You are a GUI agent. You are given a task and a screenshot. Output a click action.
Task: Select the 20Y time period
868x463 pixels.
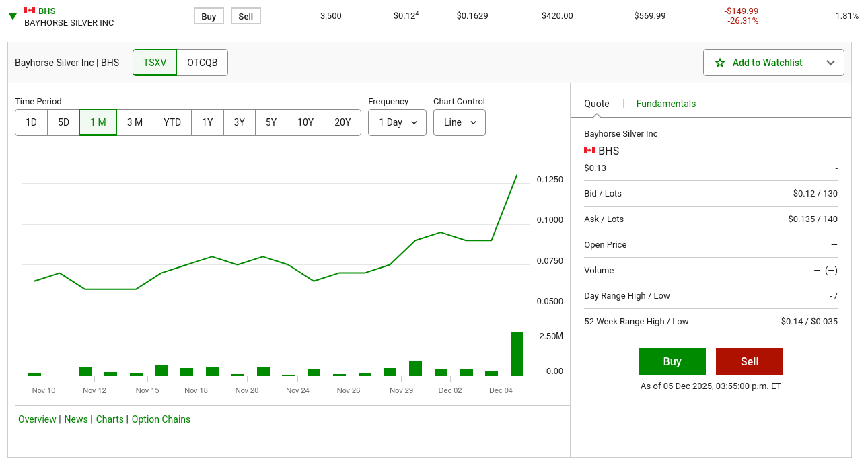pyautogui.click(x=342, y=122)
